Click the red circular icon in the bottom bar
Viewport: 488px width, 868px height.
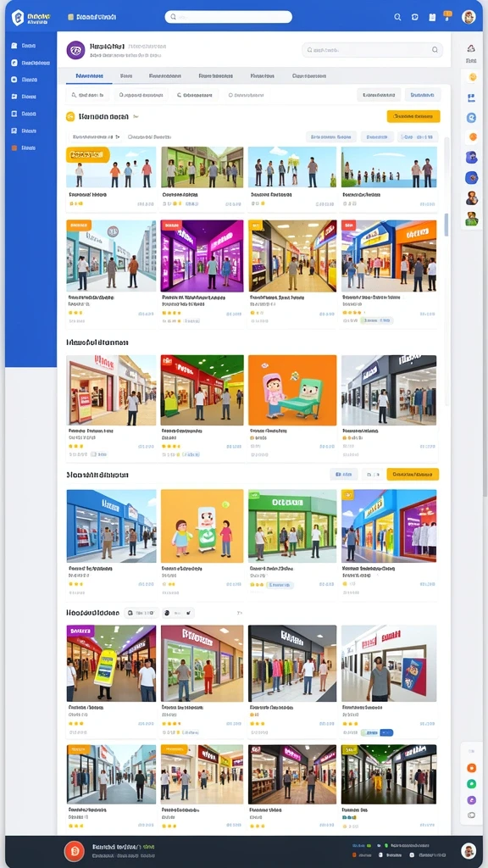tap(75, 850)
